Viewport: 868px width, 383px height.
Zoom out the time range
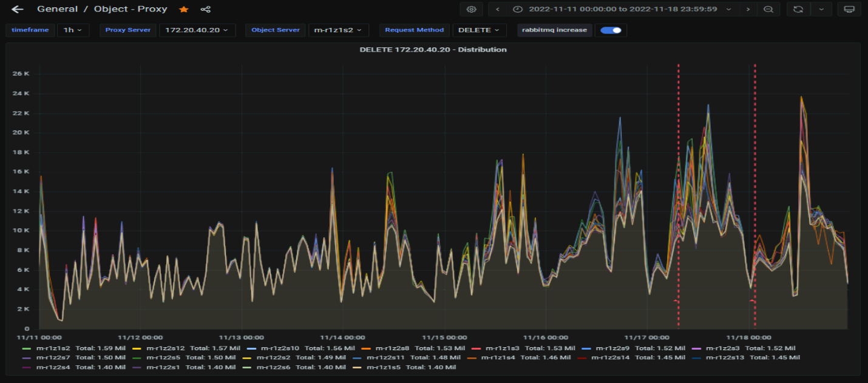[768, 9]
